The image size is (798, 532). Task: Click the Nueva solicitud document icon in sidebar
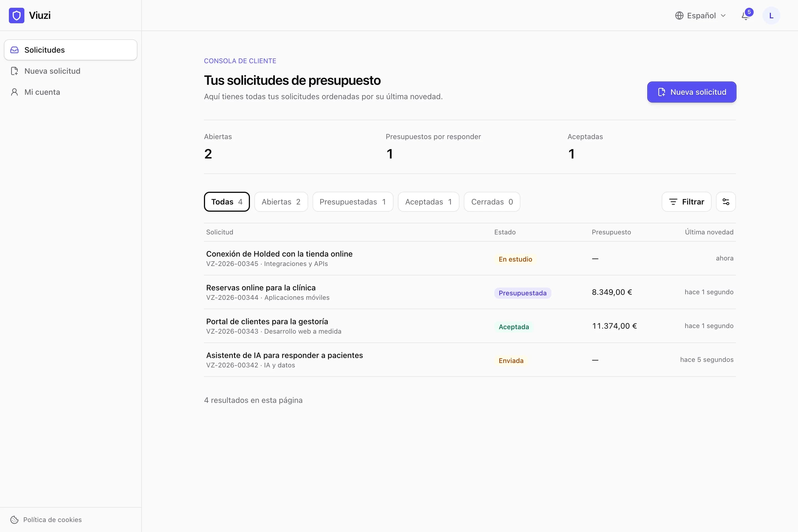pos(14,71)
